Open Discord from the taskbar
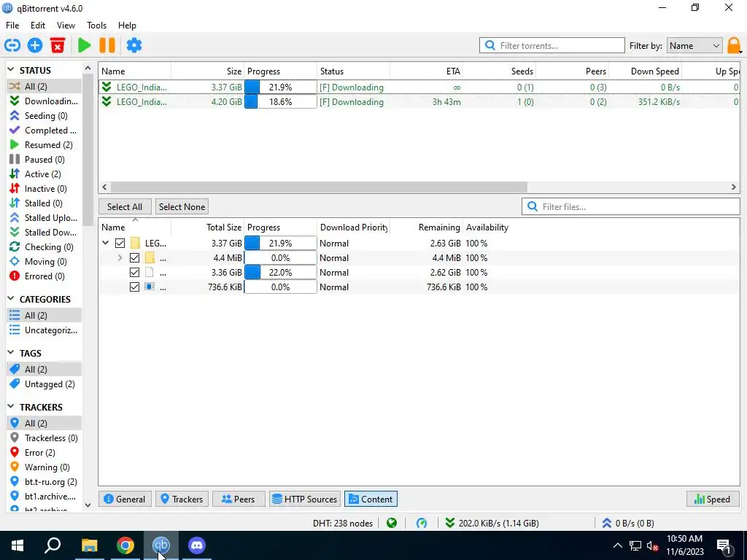Image resolution: width=747 pixels, height=560 pixels. point(196,545)
